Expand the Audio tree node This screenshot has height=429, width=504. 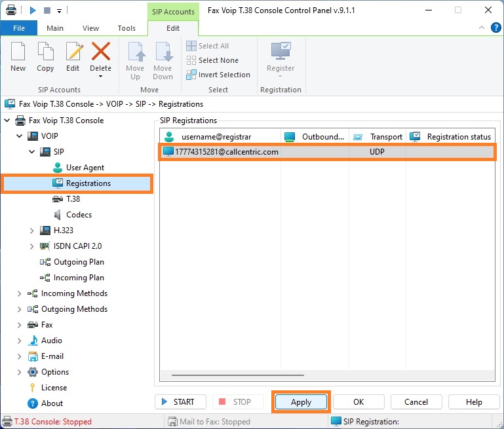pos(19,341)
